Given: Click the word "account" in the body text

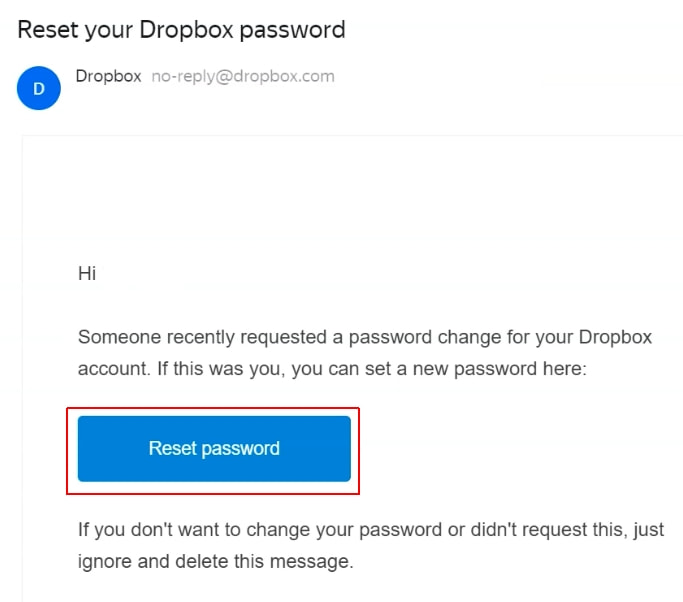Looking at the screenshot, I should coord(111,369).
